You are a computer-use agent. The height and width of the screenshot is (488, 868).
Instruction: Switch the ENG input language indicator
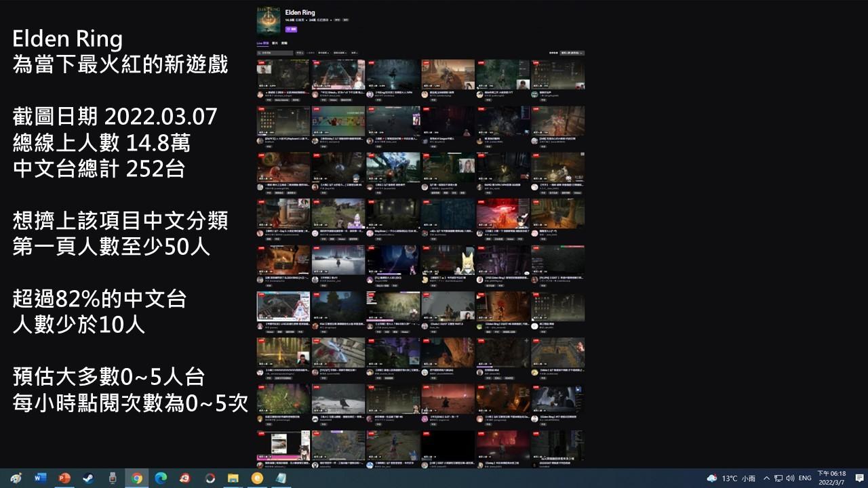tap(805, 479)
